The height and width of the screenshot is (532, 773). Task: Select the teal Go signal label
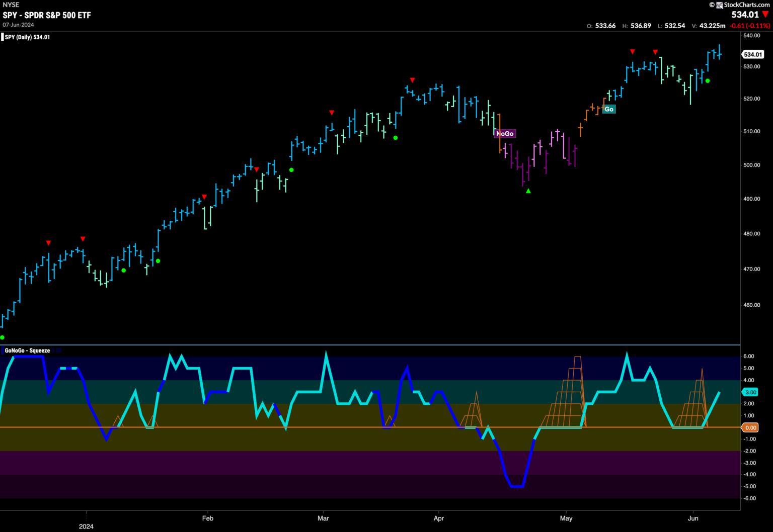tap(609, 109)
